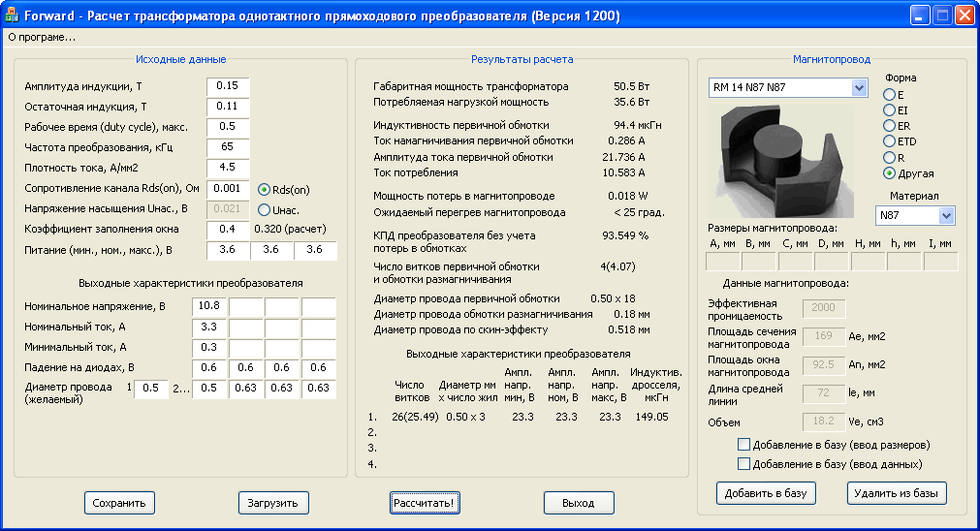
Task: Click core cross-section area field 169
Action: click(824, 336)
